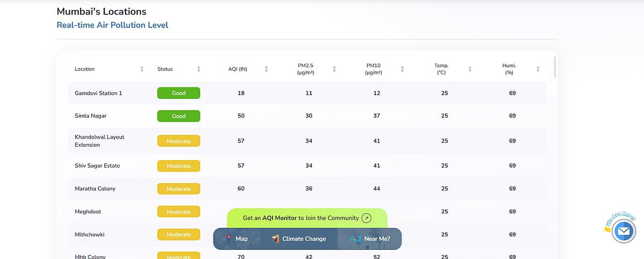The image size is (644, 259).
Task: Sort by PM10 column arrows
Action: [402, 69]
